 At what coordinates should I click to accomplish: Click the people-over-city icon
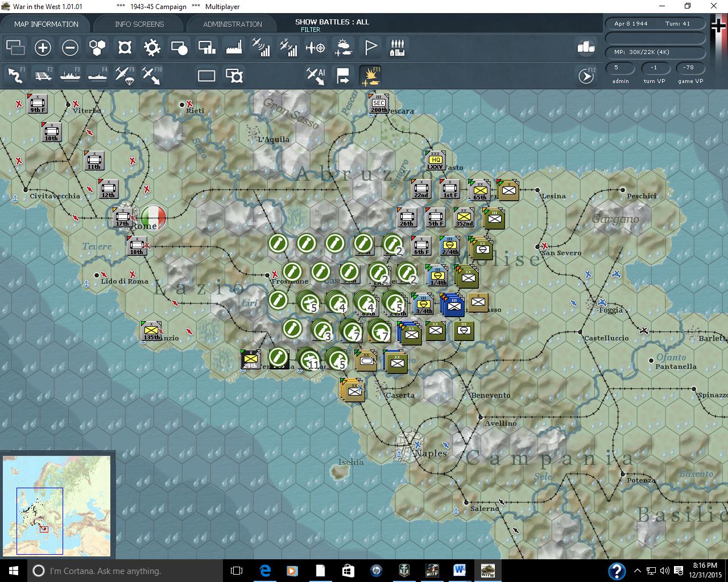398,48
